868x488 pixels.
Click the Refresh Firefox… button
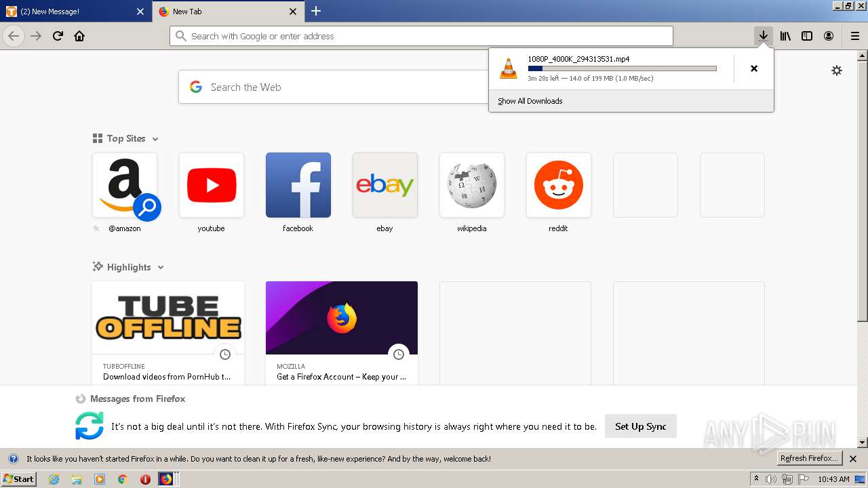point(810,459)
